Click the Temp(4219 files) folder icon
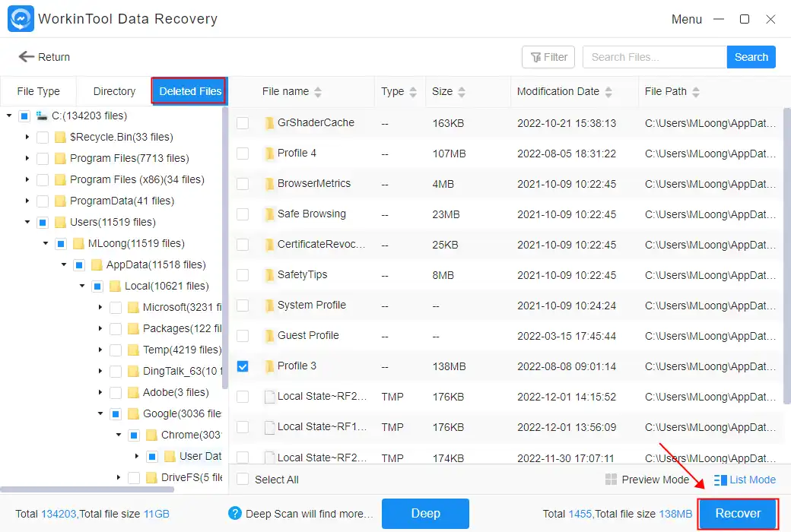 pyautogui.click(x=133, y=350)
